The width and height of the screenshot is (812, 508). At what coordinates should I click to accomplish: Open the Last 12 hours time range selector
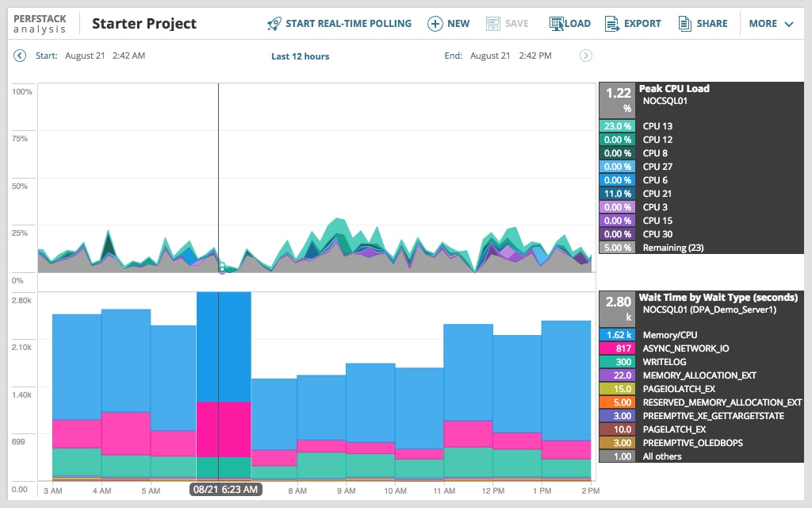click(300, 56)
